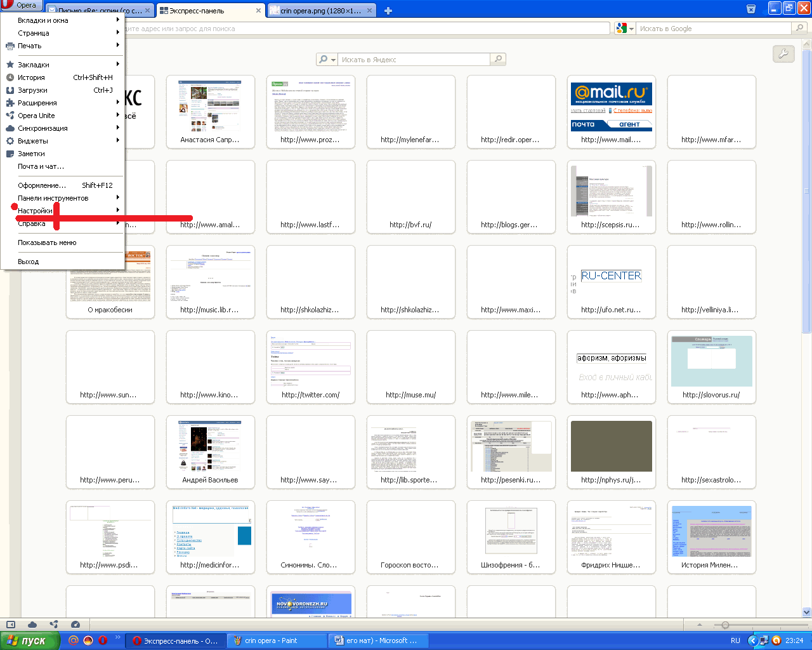Select Загрузки from the Opera menu
812x650 pixels.
point(33,90)
